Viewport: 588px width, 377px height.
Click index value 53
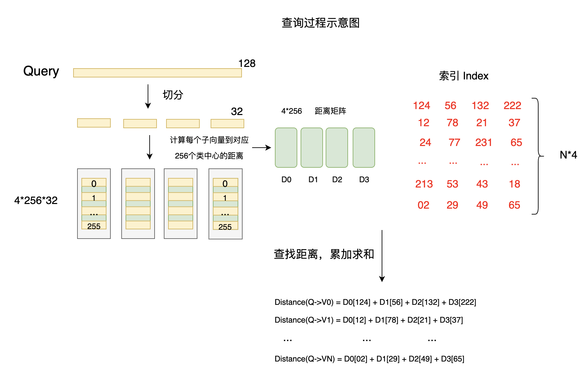[x=453, y=184]
